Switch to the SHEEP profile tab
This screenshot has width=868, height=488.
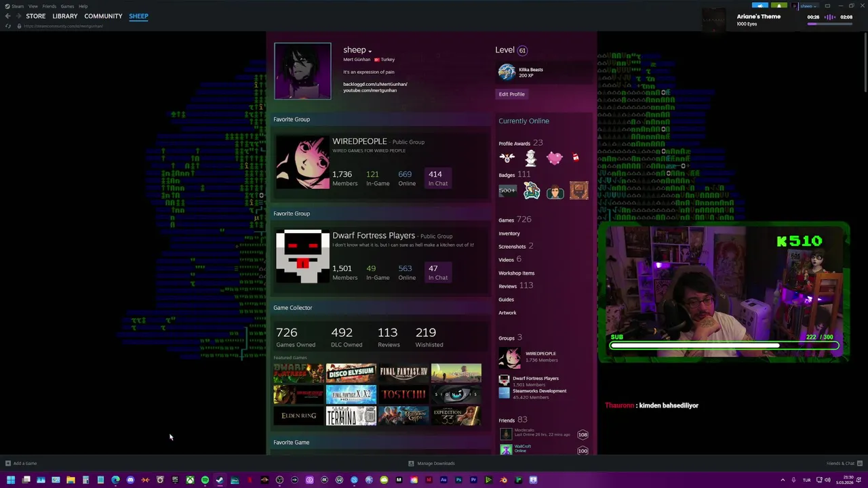(138, 16)
